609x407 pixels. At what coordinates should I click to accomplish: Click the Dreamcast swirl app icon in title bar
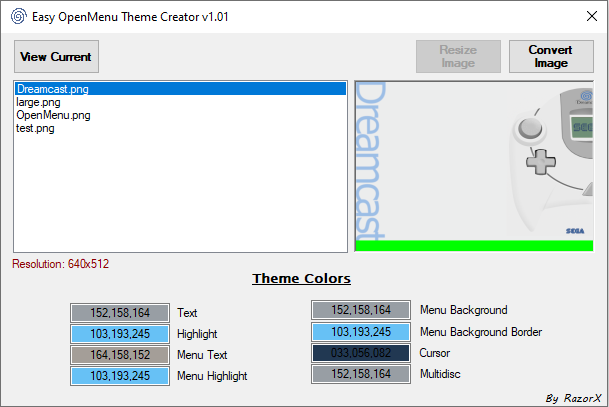point(19,17)
